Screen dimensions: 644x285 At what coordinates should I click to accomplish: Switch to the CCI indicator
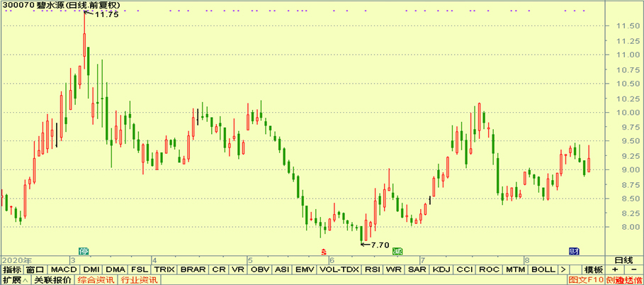tap(465, 270)
